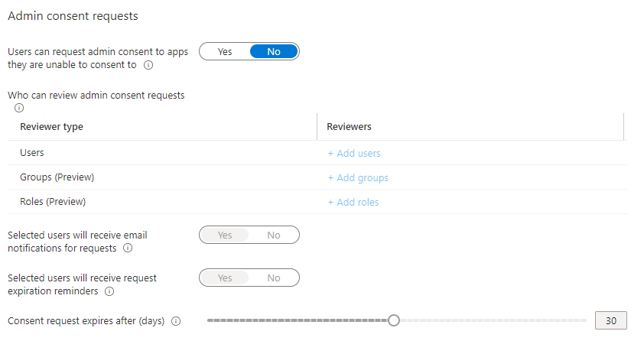Click the '+ Add roles' link
This screenshot has height=341, width=644.
click(353, 203)
